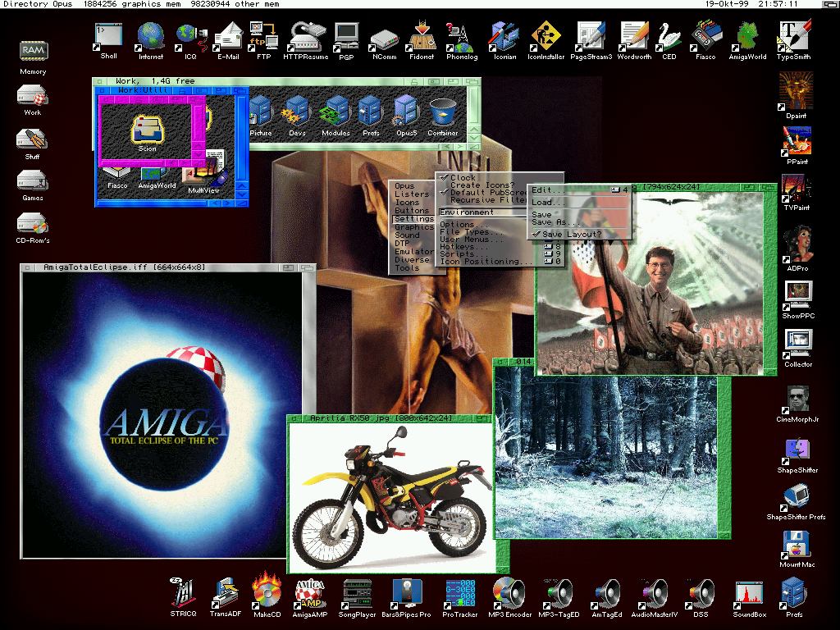Select Graphics in the Opus menu list
The height and width of the screenshot is (630, 840).
pos(413,227)
